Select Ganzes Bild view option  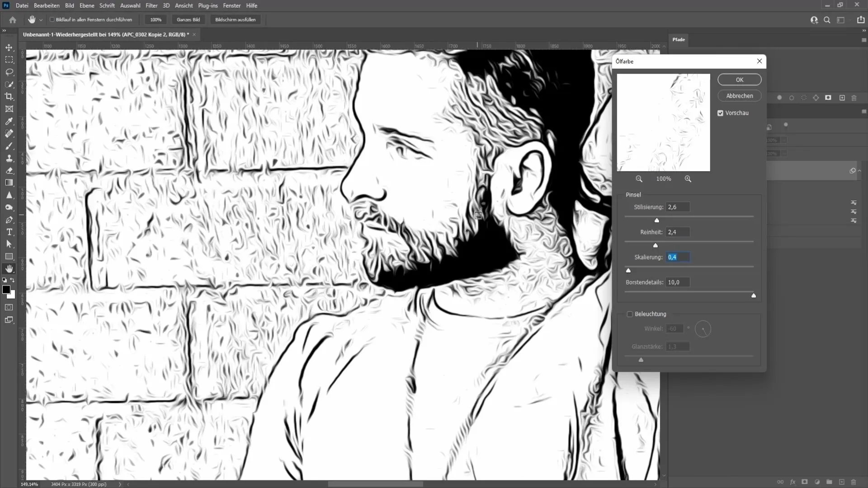(189, 20)
